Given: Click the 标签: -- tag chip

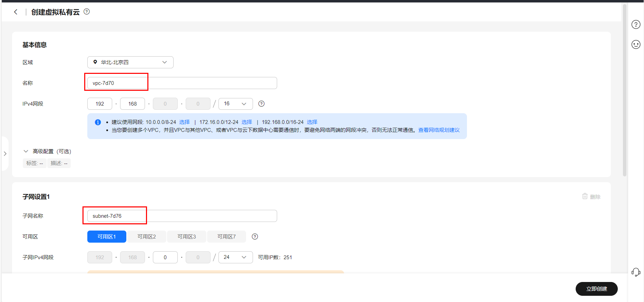Looking at the screenshot, I should click(35, 163).
